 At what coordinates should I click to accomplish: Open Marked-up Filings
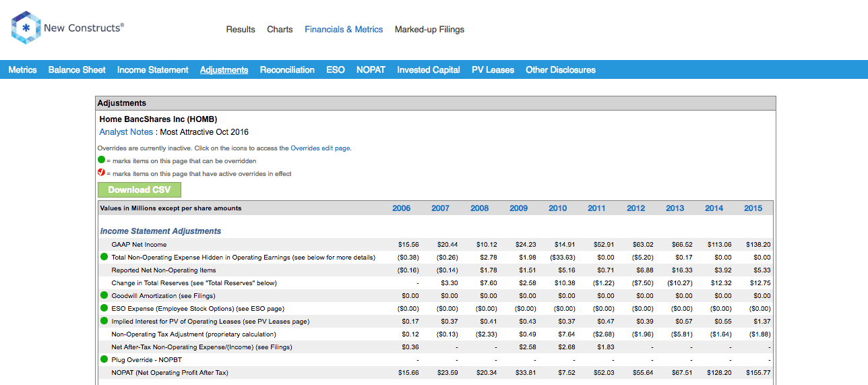(x=429, y=30)
